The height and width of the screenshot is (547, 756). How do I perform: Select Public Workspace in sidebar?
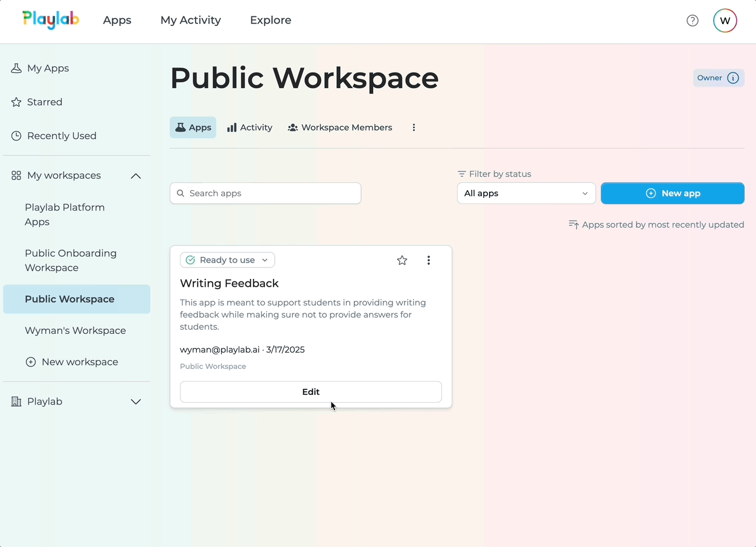(77, 299)
